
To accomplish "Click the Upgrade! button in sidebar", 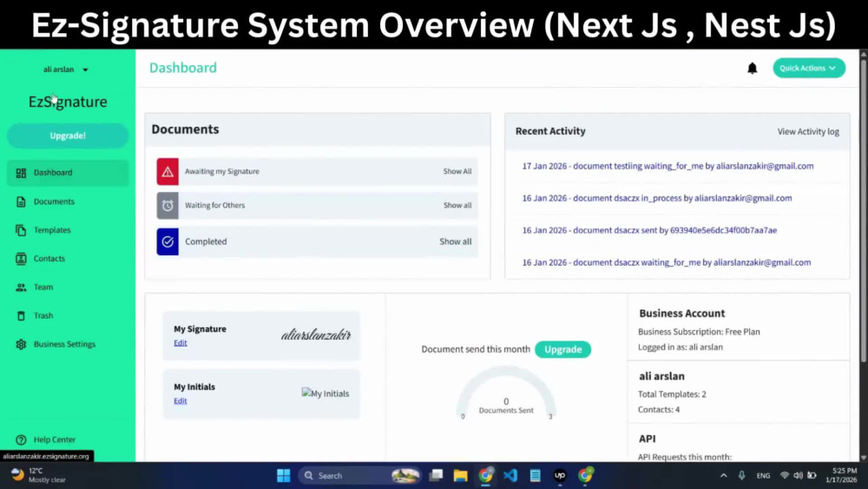I will [x=68, y=135].
